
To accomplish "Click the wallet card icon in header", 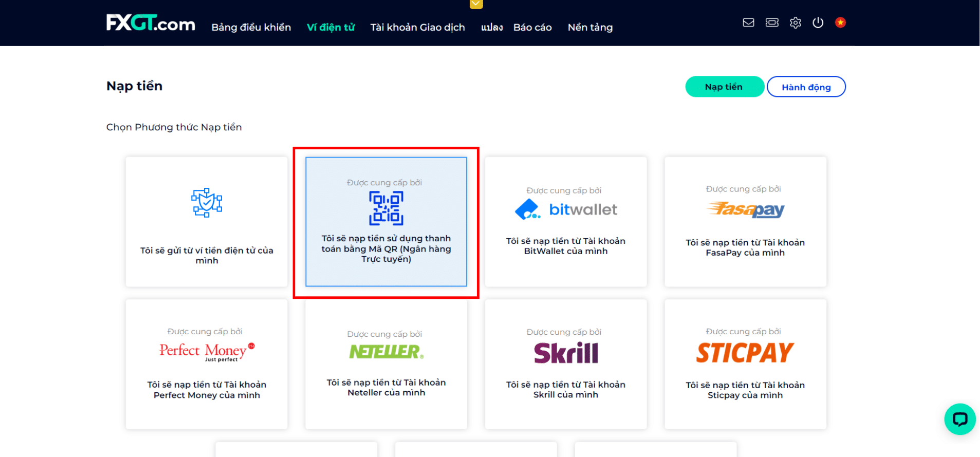I will click(772, 23).
